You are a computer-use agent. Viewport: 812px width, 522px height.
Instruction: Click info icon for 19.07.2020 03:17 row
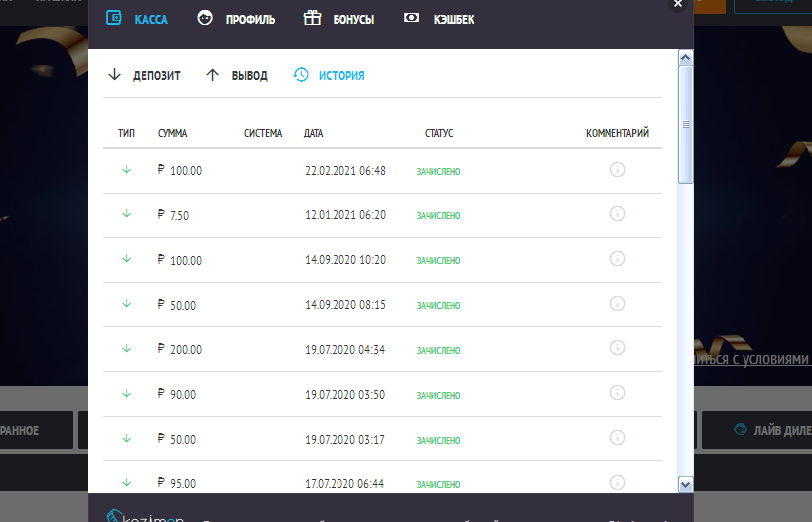[x=617, y=438]
